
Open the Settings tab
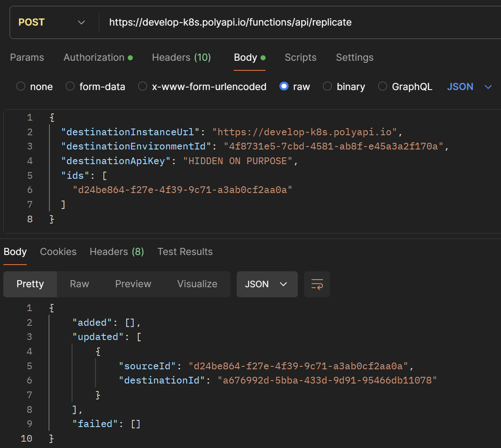[355, 57]
